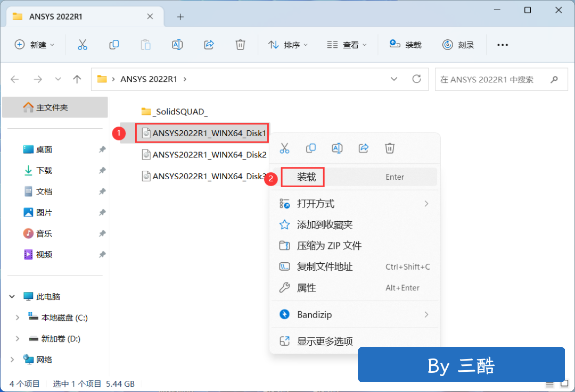Choose 属性 from the context menu
This screenshot has width=575, height=392.
355,288
